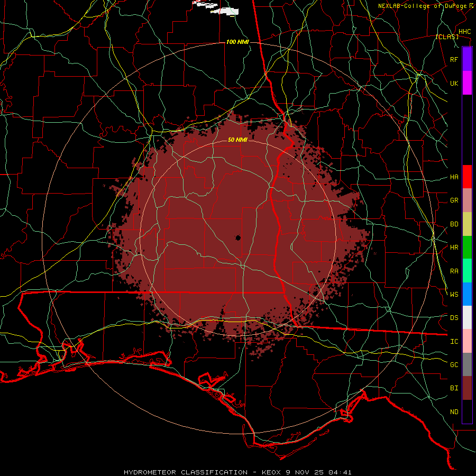Click the purple RF legend color block

(x=467, y=59)
